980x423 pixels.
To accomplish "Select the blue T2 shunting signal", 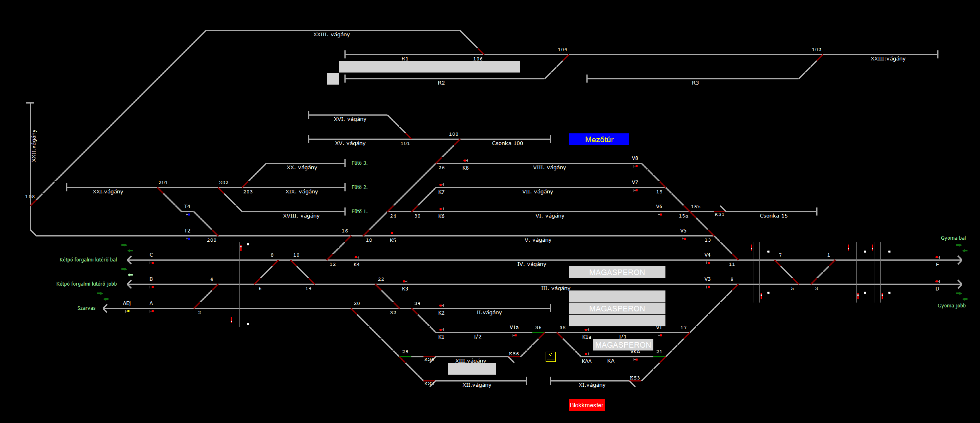I will pyautogui.click(x=188, y=238).
